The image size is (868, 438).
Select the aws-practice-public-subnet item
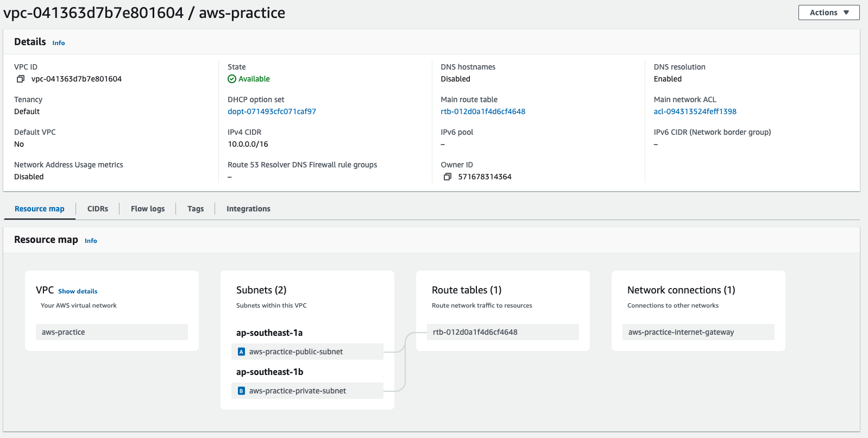307,352
